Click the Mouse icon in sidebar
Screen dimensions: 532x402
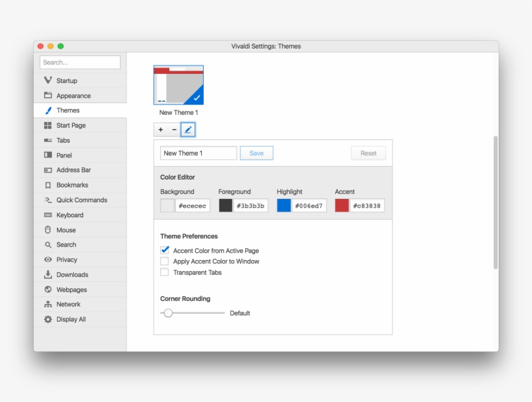click(48, 230)
